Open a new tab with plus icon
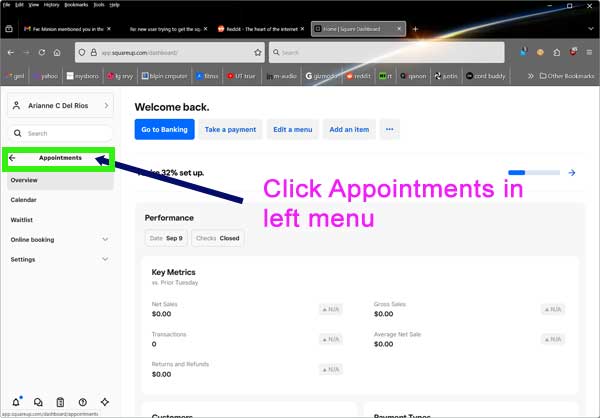This screenshot has width=600, height=418. tap(415, 29)
